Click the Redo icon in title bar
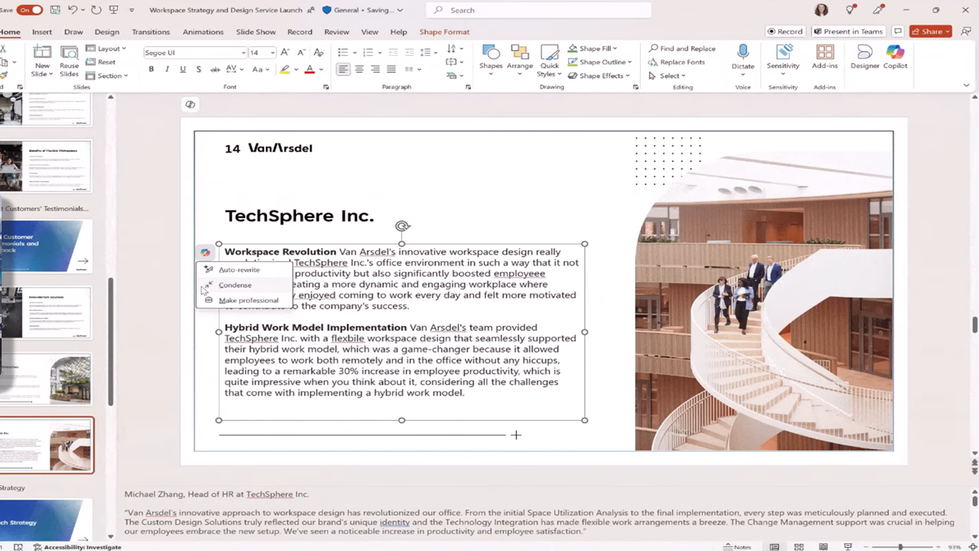This screenshot has width=979, height=551. tap(96, 10)
